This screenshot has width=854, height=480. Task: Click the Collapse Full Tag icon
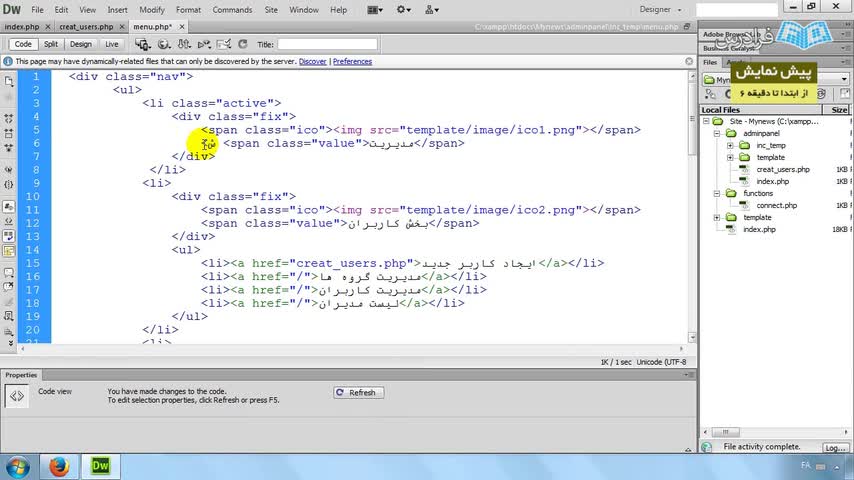(9, 118)
